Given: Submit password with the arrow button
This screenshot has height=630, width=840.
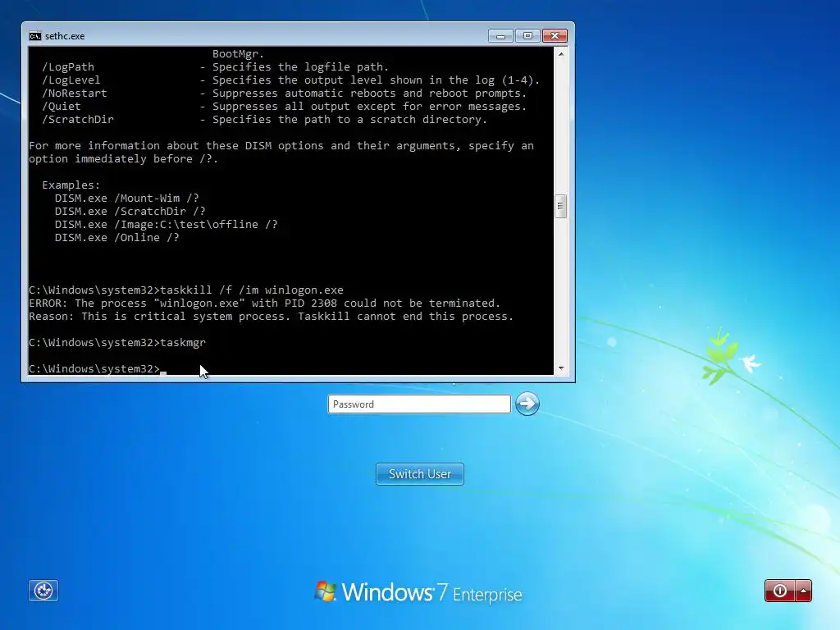Looking at the screenshot, I should click(x=527, y=404).
